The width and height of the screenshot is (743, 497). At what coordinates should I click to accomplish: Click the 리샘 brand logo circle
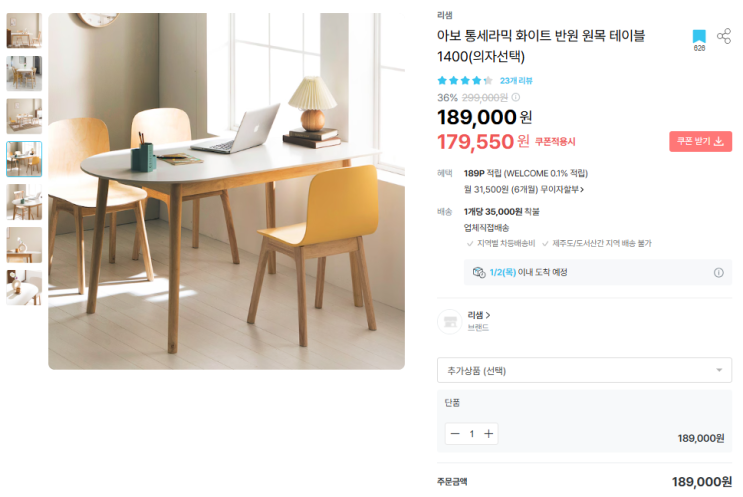[449, 322]
